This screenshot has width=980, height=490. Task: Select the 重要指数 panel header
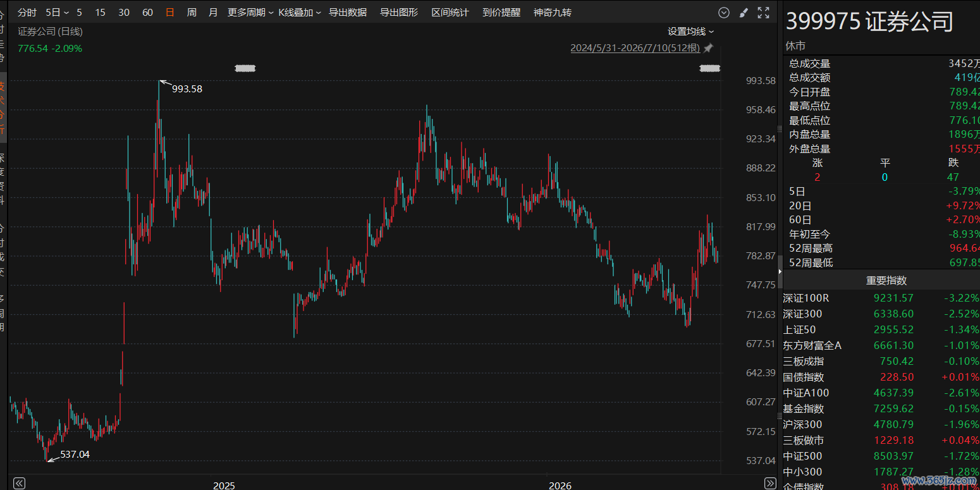886,281
